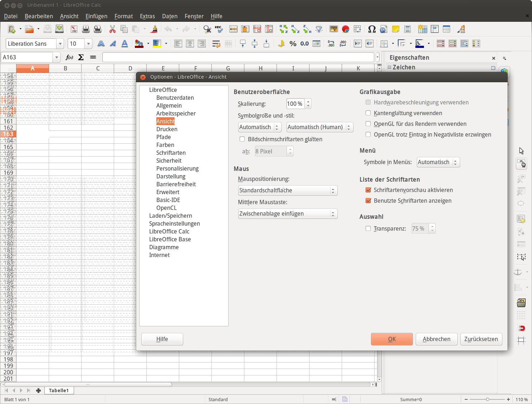
Task: Select Schriftarten in options tree
Action: (171, 153)
